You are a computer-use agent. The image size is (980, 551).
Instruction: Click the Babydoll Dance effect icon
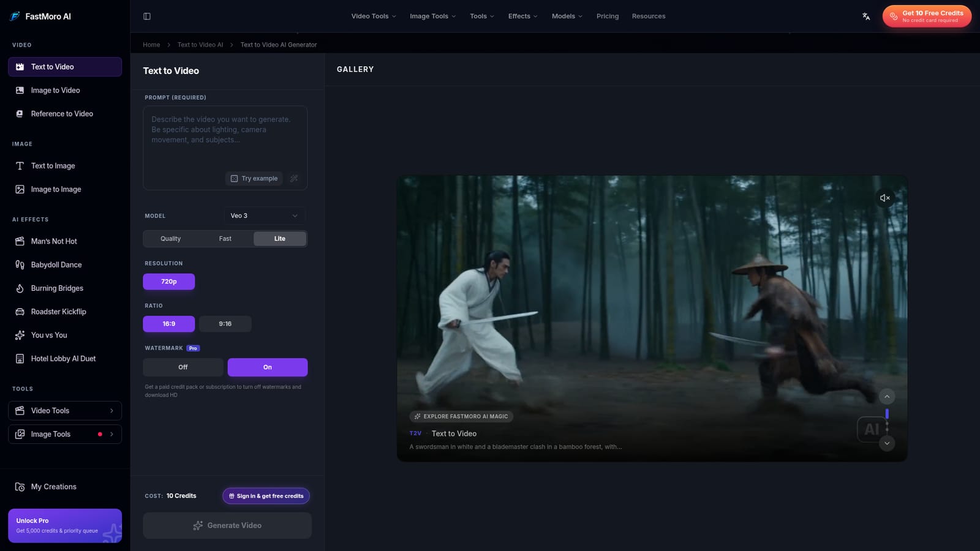(20, 264)
